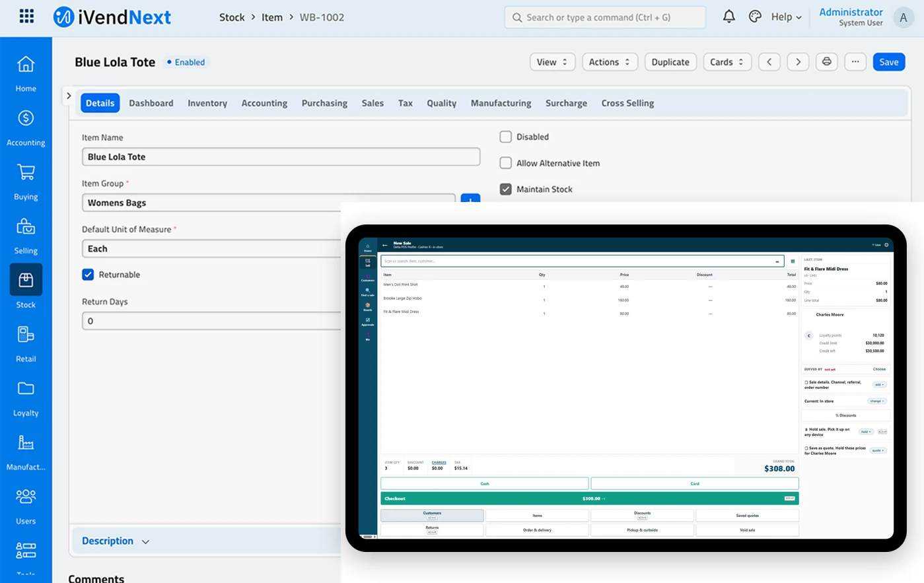Switch to the Accounting tab
Screen dimensions: 924x583
click(x=264, y=103)
